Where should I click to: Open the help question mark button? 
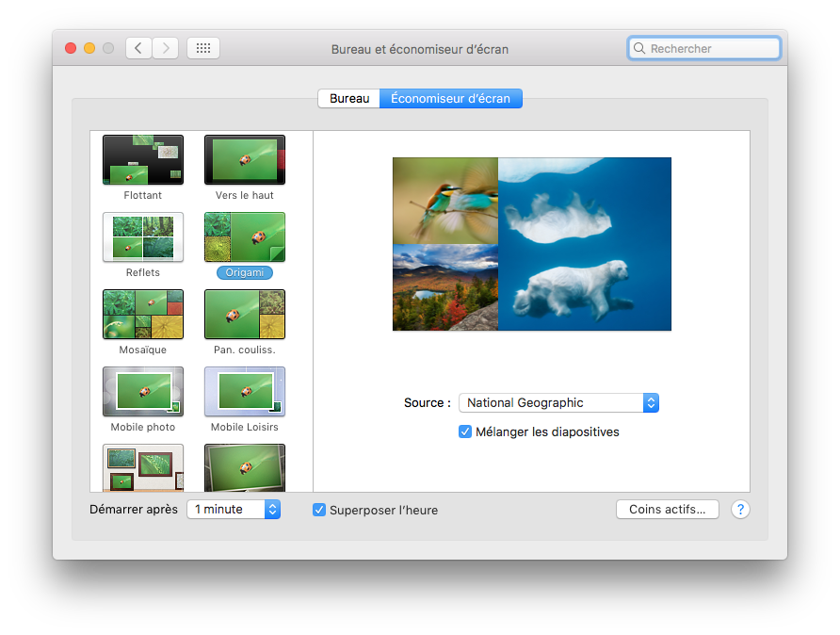click(x=740, y=510)
